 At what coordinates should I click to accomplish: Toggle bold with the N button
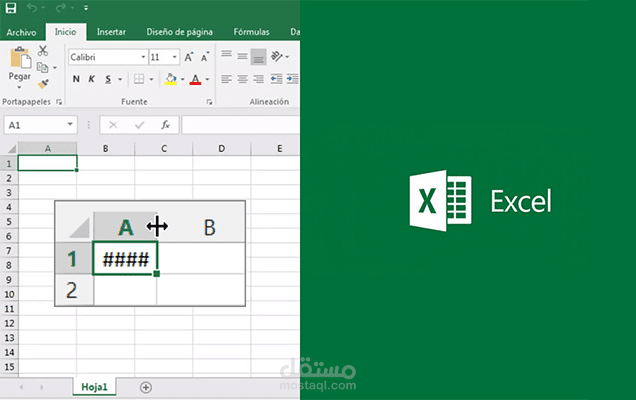[x=76, y=79]
